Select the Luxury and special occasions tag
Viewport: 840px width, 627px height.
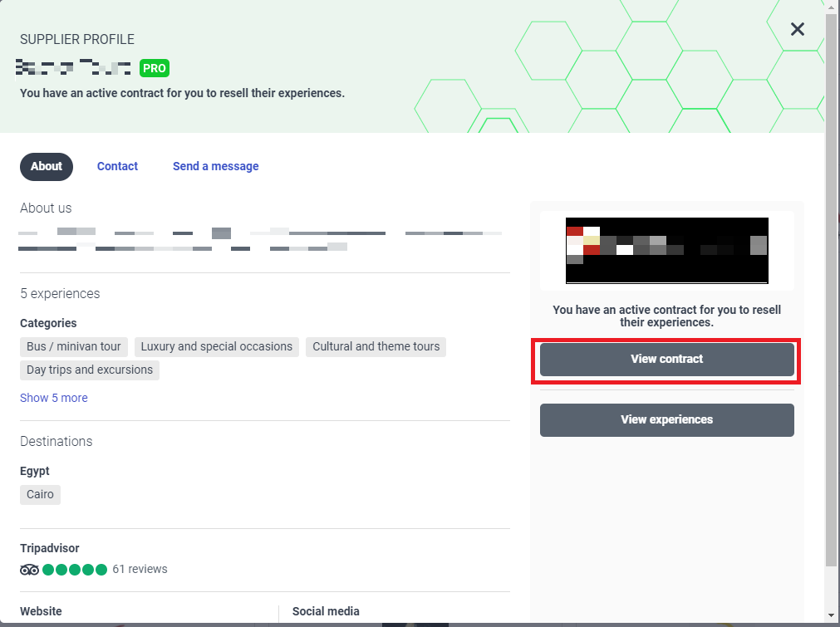click(x=217, y=346)
